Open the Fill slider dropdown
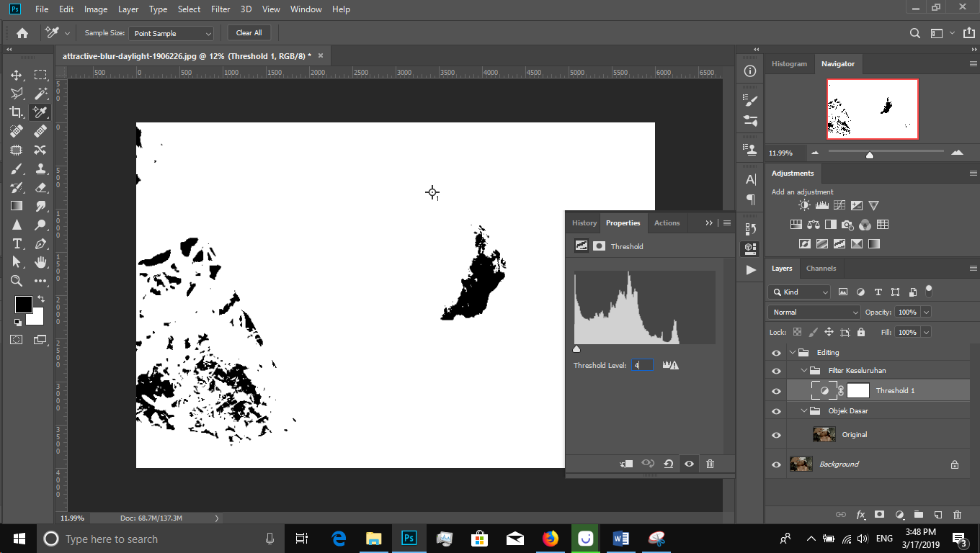Screen dimensions: 980x553 tap(927, 332)
